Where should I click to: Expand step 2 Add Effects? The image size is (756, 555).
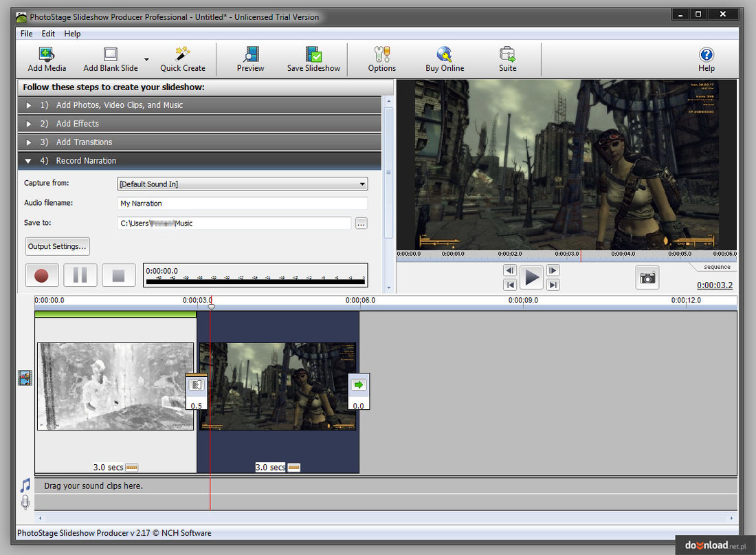199,124
